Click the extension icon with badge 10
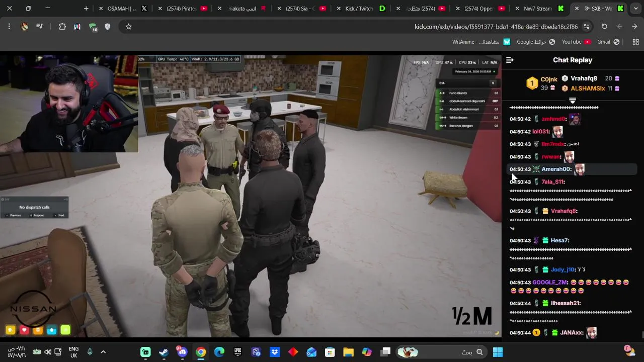 click(93, 27)
